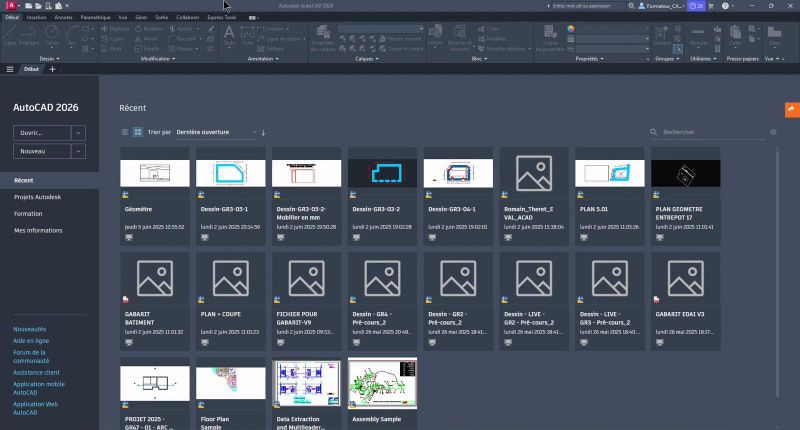Click the Nouveau button
This screenshot has width=800, height=430.
point(42,151)
